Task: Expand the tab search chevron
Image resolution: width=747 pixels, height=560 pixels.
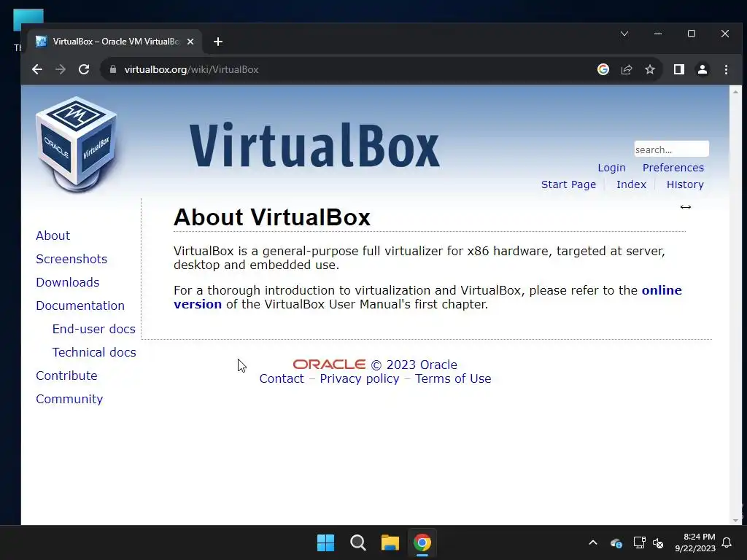Action: (x=624, y=34)
